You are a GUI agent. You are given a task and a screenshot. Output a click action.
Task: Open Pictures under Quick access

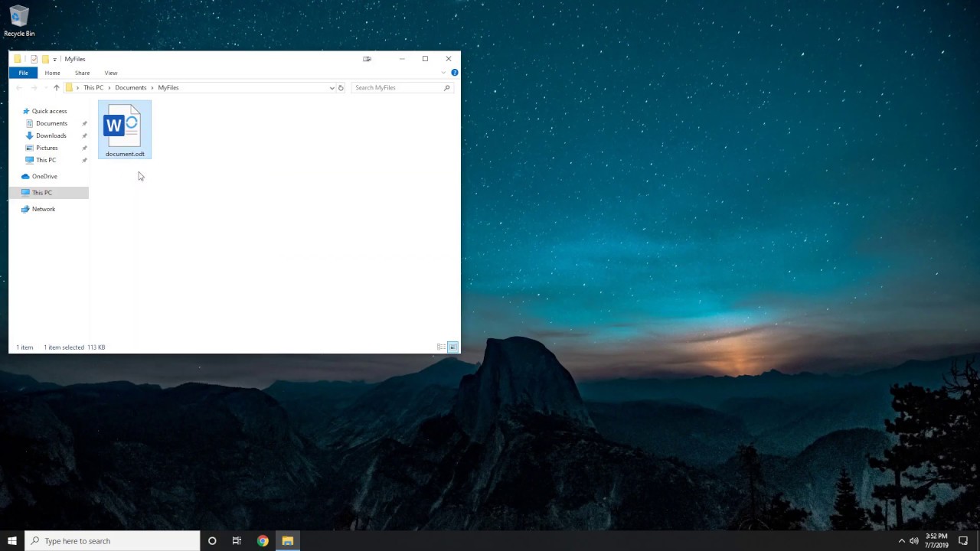pyautogui.click(x=47, y=148)
